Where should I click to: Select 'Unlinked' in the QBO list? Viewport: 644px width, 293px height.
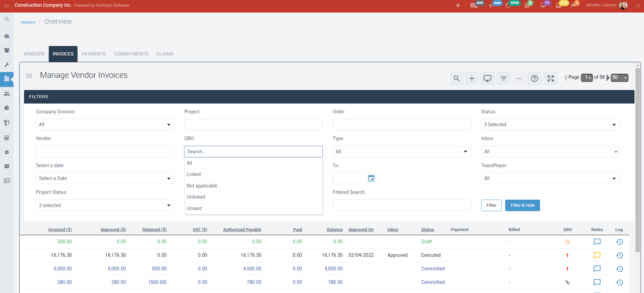(x=196, y=197)
